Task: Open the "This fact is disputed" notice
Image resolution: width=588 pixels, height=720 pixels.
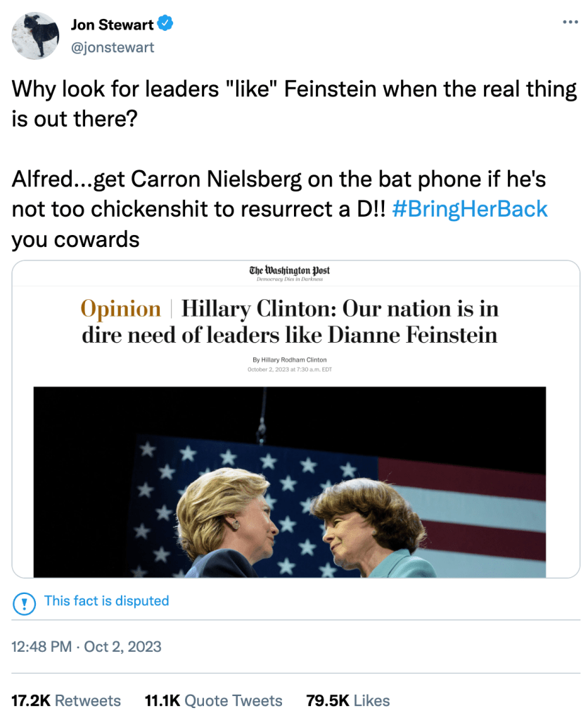Action: click(x=106, y=601)
